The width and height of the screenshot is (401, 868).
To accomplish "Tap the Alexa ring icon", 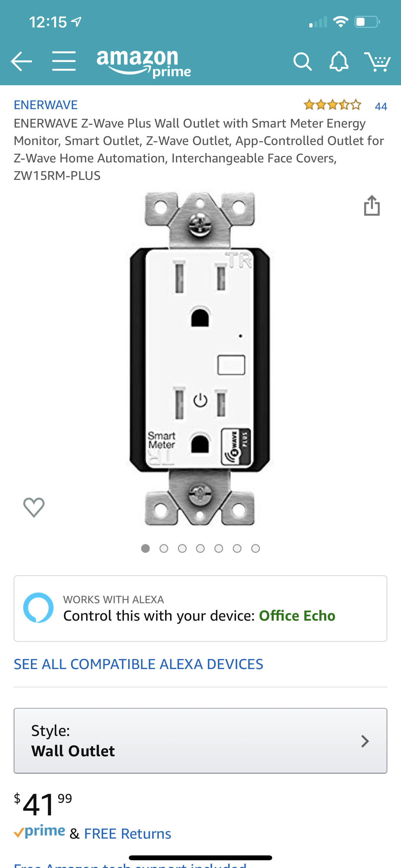I will coord(38,607).
